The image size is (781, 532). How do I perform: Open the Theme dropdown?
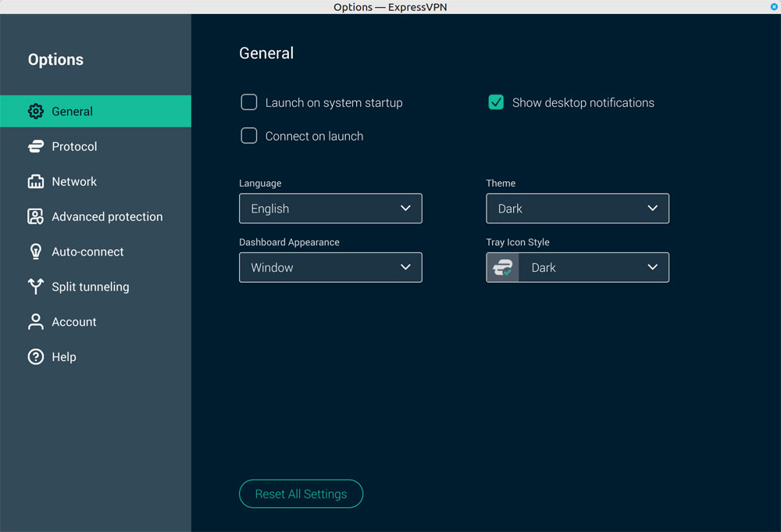click(x=578, y=209)
